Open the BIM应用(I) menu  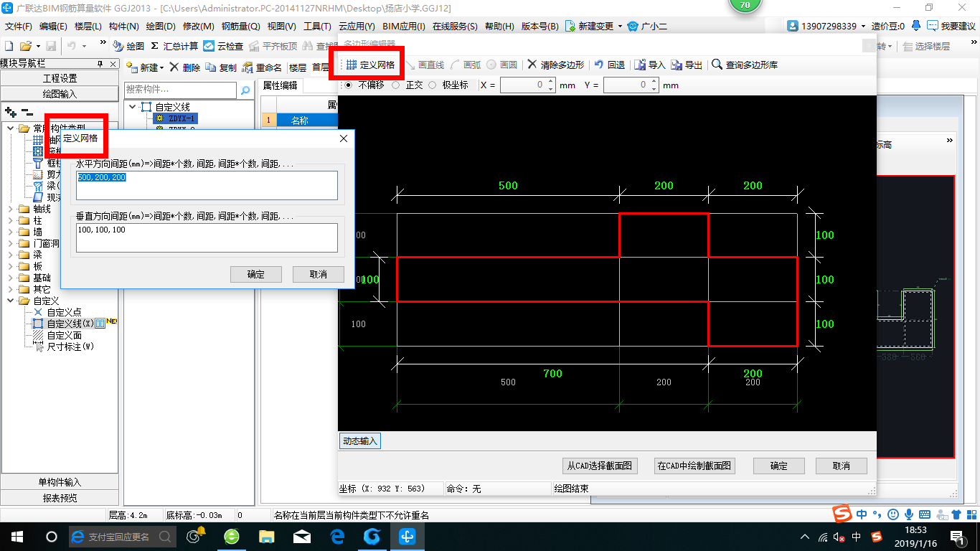tap(404, 26)
